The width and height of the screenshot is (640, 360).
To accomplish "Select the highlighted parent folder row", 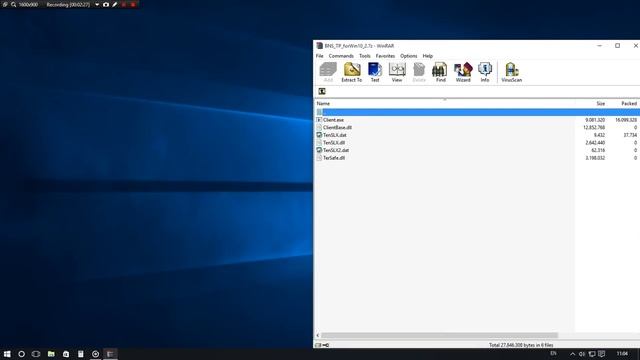I will (478, 112).
